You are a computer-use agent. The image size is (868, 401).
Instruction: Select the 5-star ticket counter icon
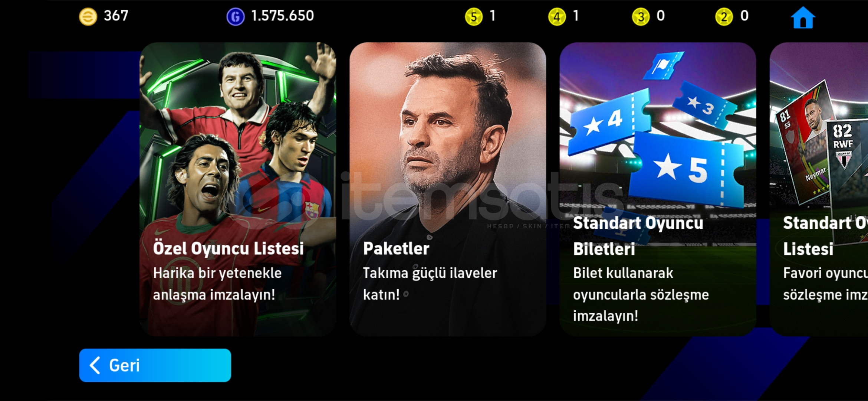(x=474, y=17)
